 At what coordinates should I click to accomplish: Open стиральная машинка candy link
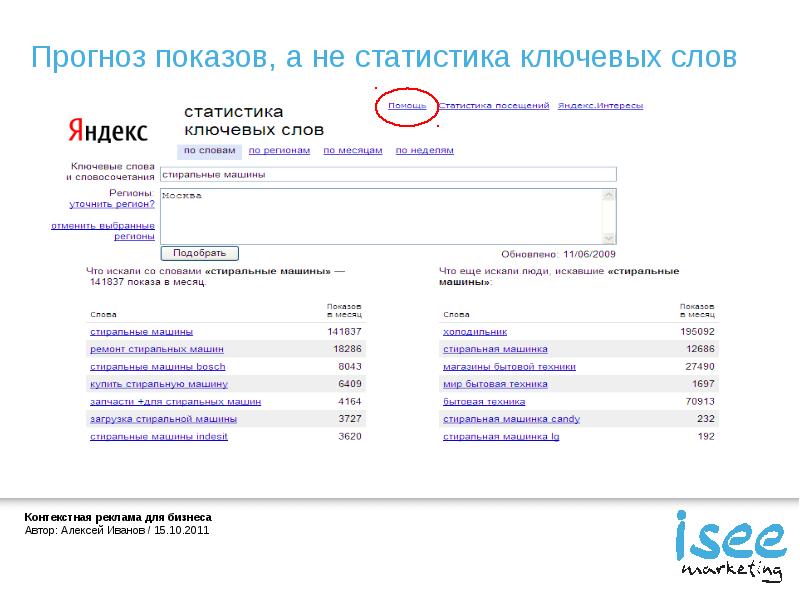tap(511, 419)
